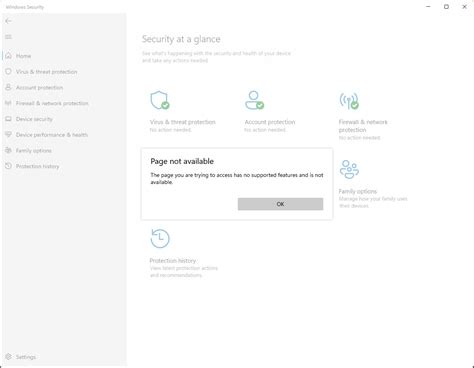Go back using the back arrow
Screen dimensions: 474x368
[x=8, y=21]
